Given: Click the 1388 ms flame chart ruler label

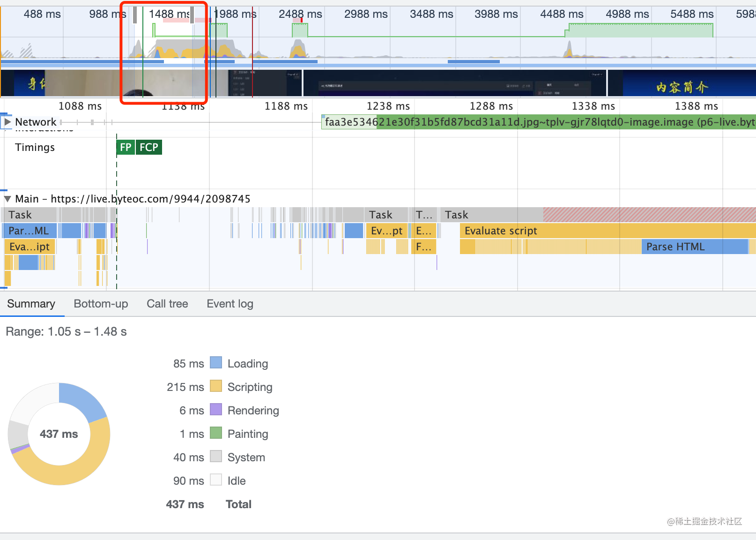Looking at the screenshot, I should pos(697,106).
